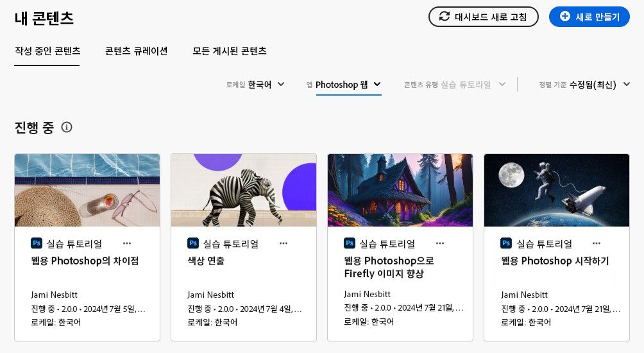Open the more options menu on 웹용 Photoshop의 차이점 card
This screenshot has height=353, width=644.
click(x=127, y=243)
